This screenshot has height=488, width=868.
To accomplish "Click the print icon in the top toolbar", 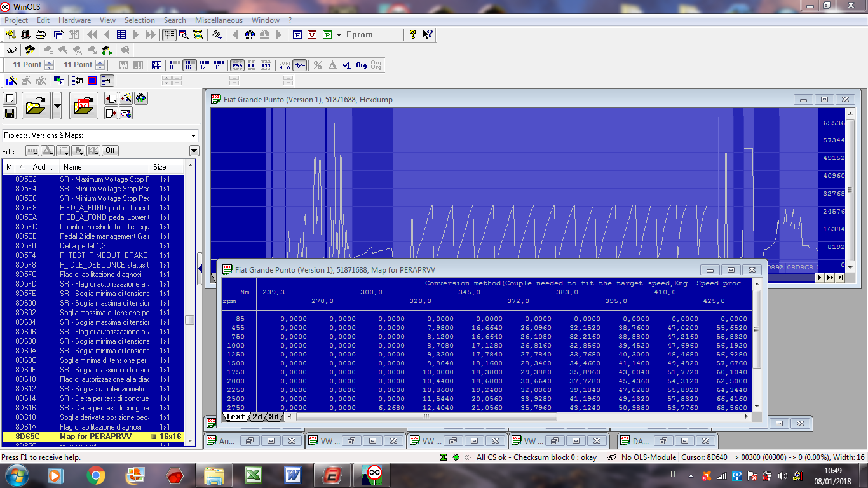I will [x=41, y=35].
